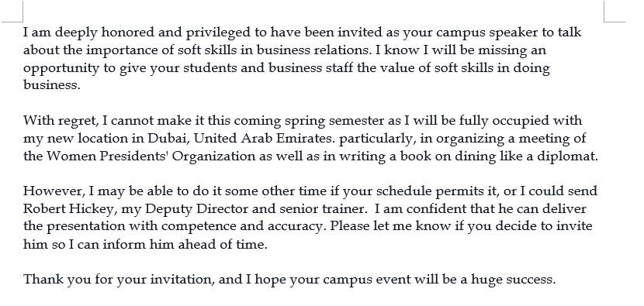The image size is (644, 306).
Task: Click the lowercase word "particularly"
Action: 375,139
